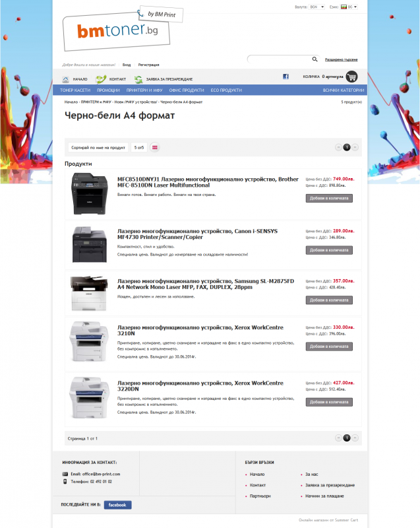Image resolution: width=420 pixels, height=528 pixels.
Task: Open ВСИЧКИ КАТЕГОРИИ menu
Action: tap(344, 90)
